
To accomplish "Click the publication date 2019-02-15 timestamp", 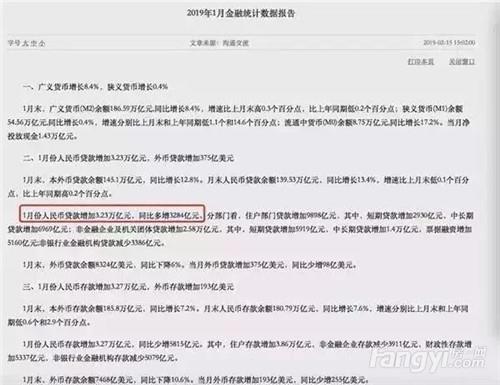I will coord(449,43).
